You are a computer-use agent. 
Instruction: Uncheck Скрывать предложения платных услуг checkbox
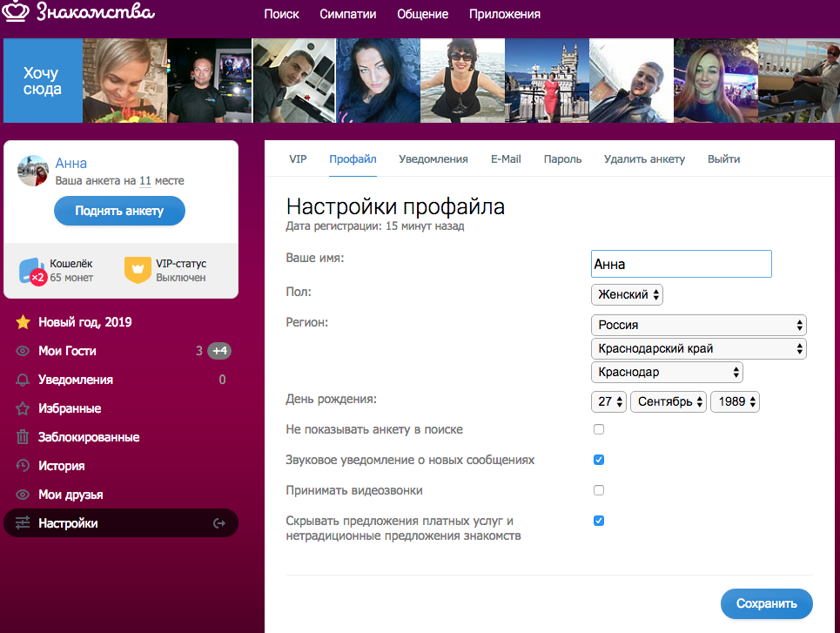[x=599, y=521]
